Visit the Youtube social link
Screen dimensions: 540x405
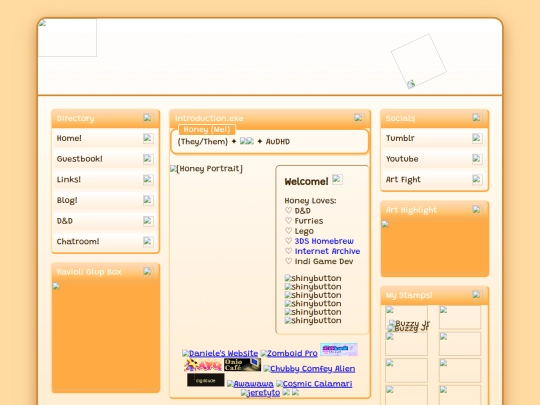point(434,159)
